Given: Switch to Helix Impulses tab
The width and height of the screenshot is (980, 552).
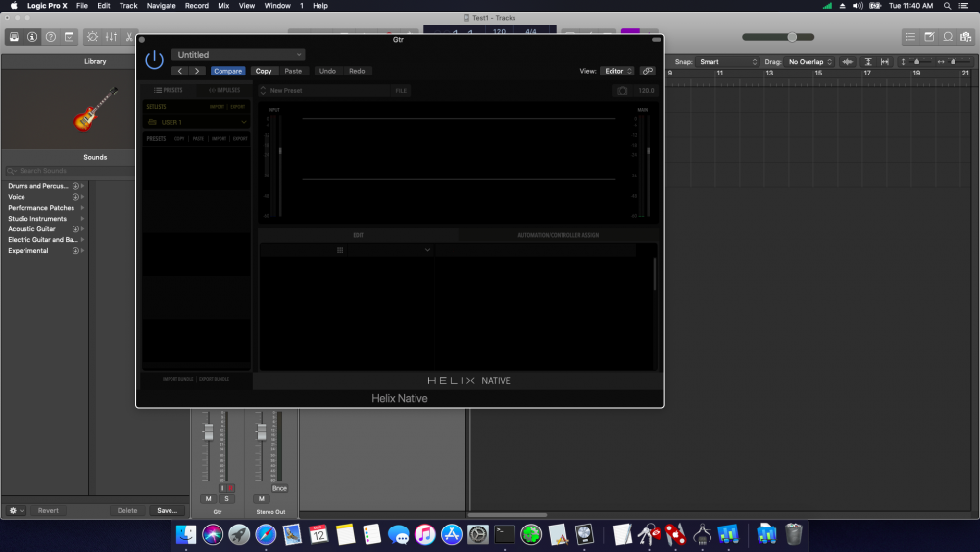Looking at the screenshot, I should click(223, 90).
